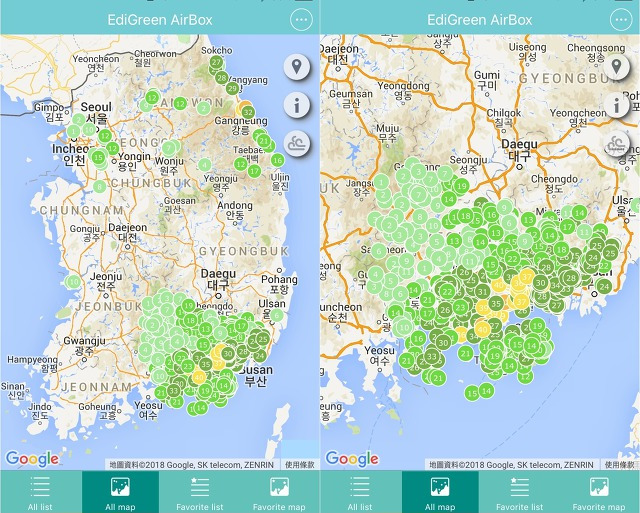640x513 pixels.
Task: Select marker 15 in sea on right map
Action: tap(472, 393)
